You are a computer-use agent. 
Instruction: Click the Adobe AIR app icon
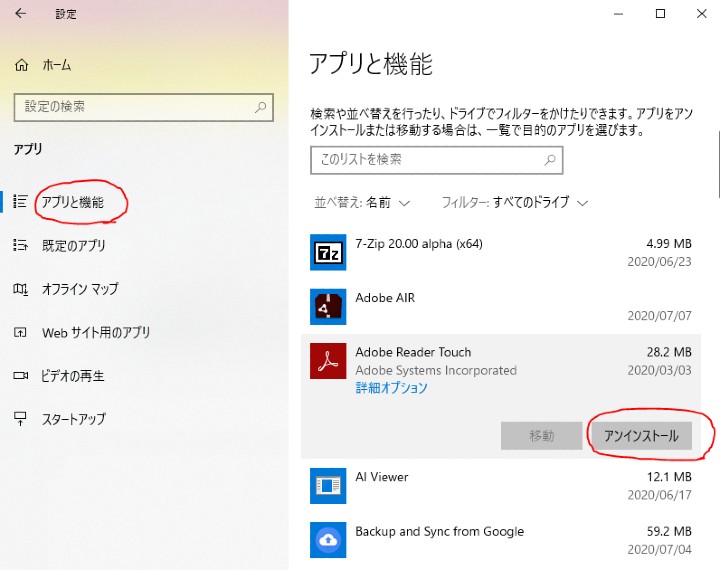coord(328,306)
